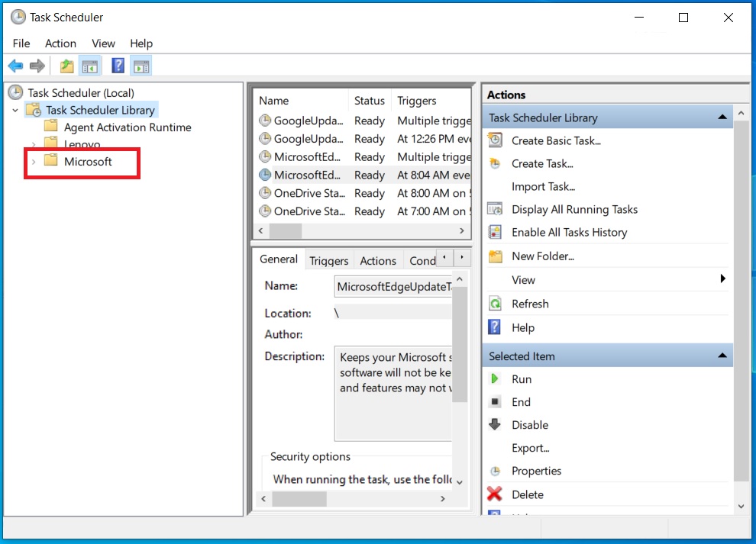Screen dimensions: 756x544
Task: Select Agent Activation Runtime tree item
Action: tap(128, 127)
